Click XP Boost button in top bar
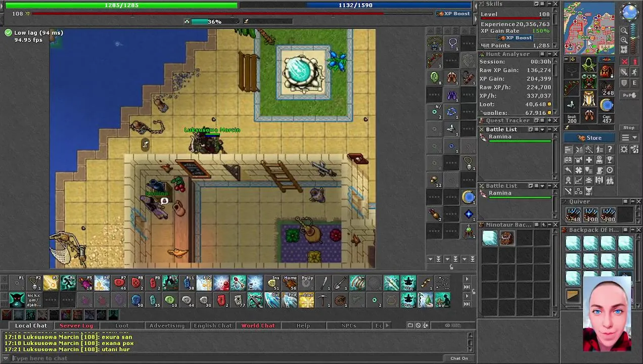643x364 pixels. [454, 14]
